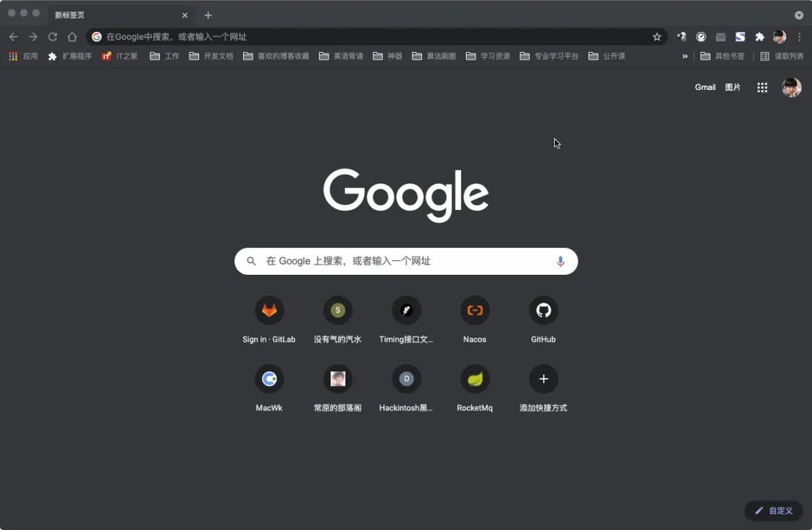Open the Nacos shortcut tile
This screenshot has width=812, height=530.
pos(474,311)
